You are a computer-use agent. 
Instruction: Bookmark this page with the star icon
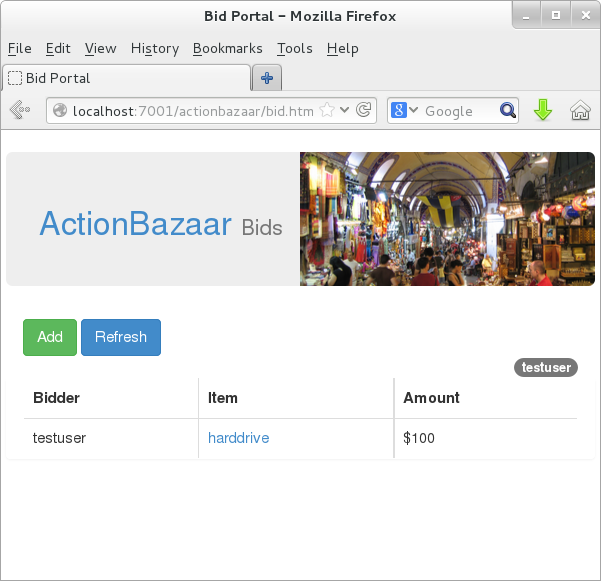coord(327,110)
